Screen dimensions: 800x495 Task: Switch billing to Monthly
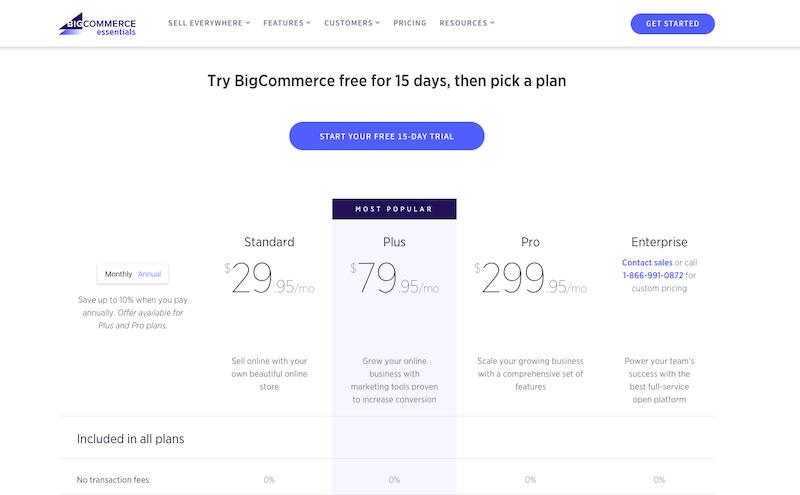(x=118, y=274)
